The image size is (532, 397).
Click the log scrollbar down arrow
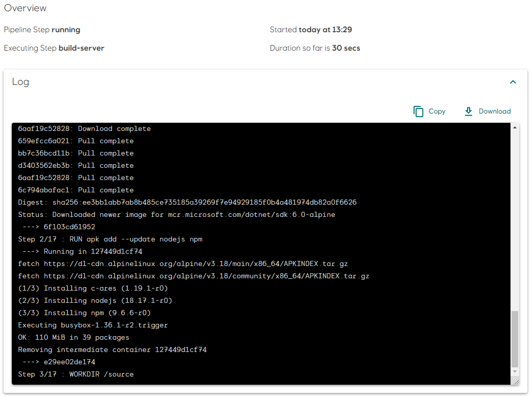pos(515,371)
